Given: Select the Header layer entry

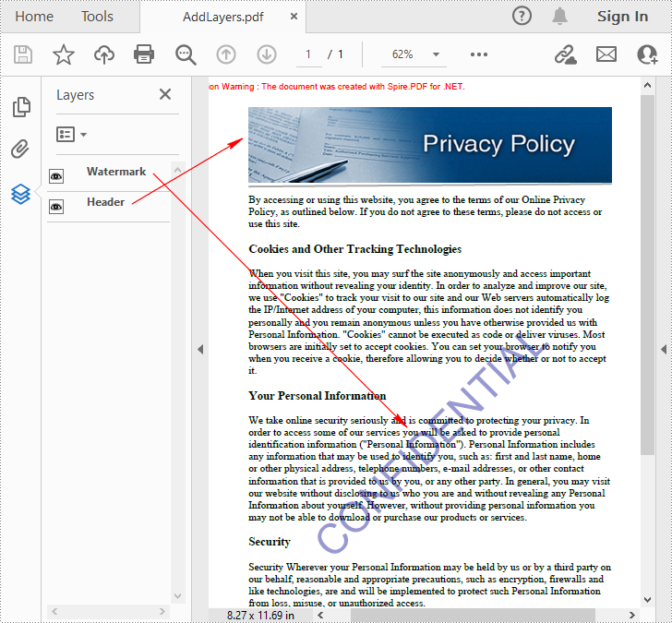Looking at the screenshot, I should click(x=105, y=202).
